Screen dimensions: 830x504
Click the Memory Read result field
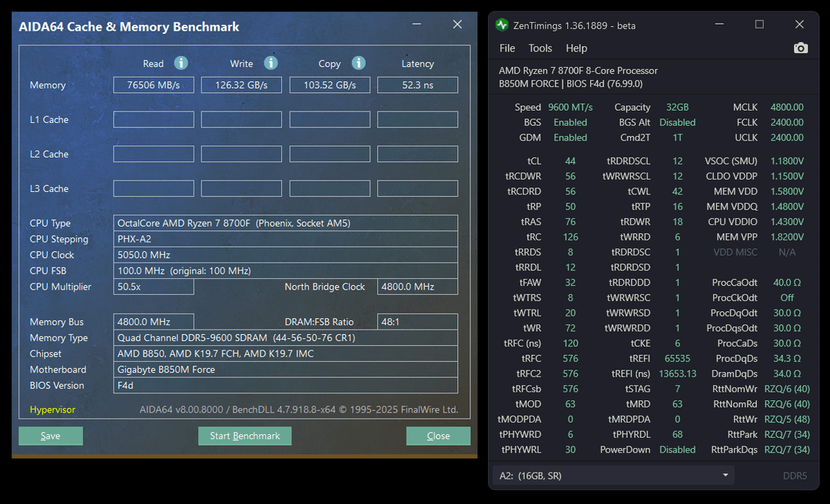(x=154, y=85)
